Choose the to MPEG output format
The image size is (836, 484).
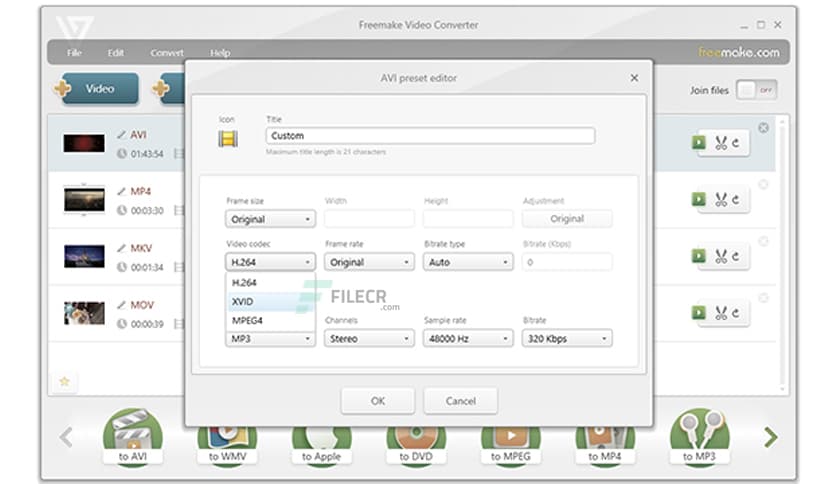point(511,447)
